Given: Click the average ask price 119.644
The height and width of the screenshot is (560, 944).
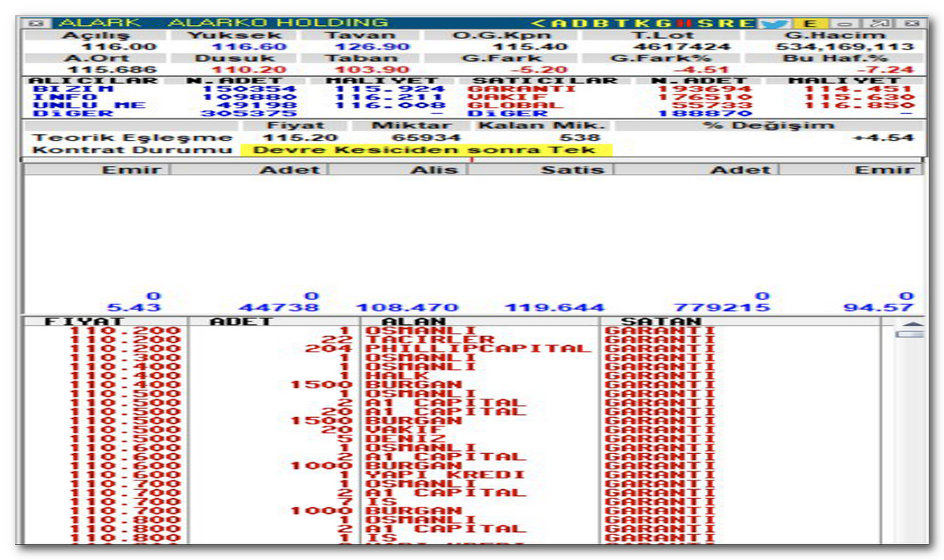Looking at the screenshot, I should pos(554,308).
